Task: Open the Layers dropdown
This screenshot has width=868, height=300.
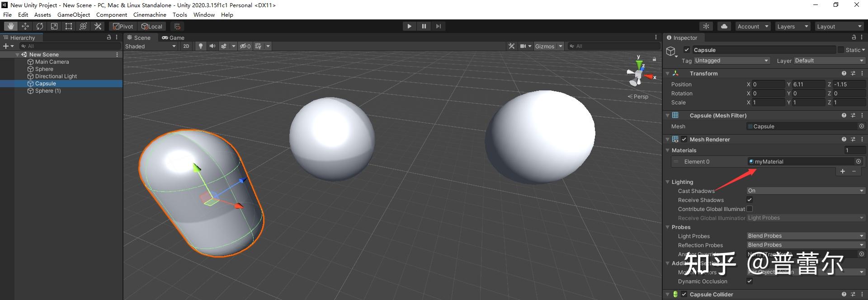Action: (x=793, y=26)
